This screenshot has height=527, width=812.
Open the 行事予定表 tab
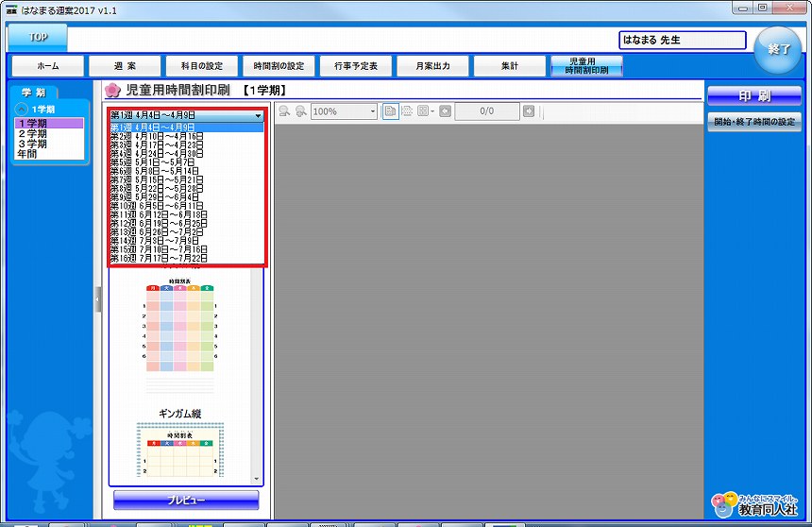click(356, 66)
